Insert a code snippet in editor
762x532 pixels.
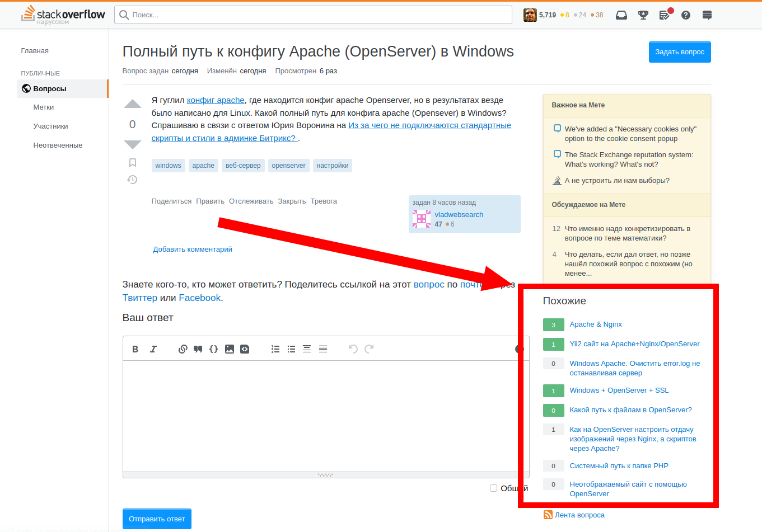245,349
